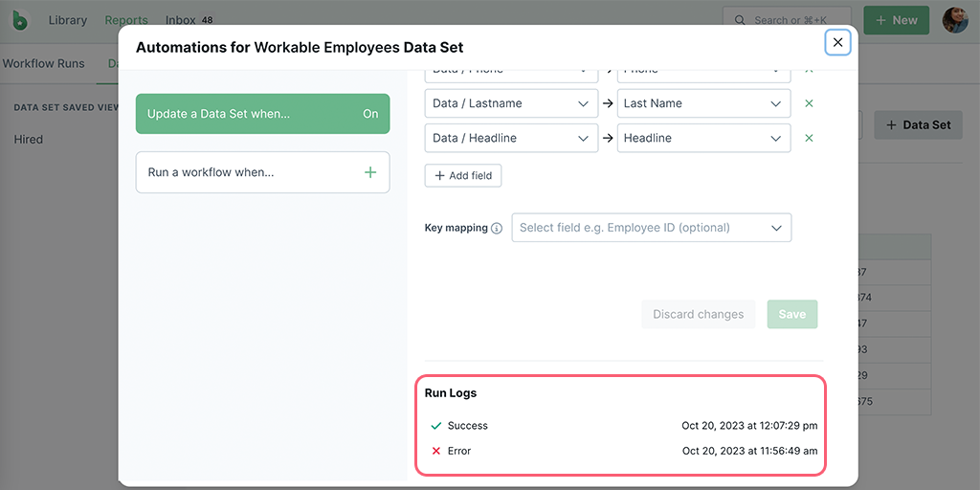Close the Automations dialog

837,42
